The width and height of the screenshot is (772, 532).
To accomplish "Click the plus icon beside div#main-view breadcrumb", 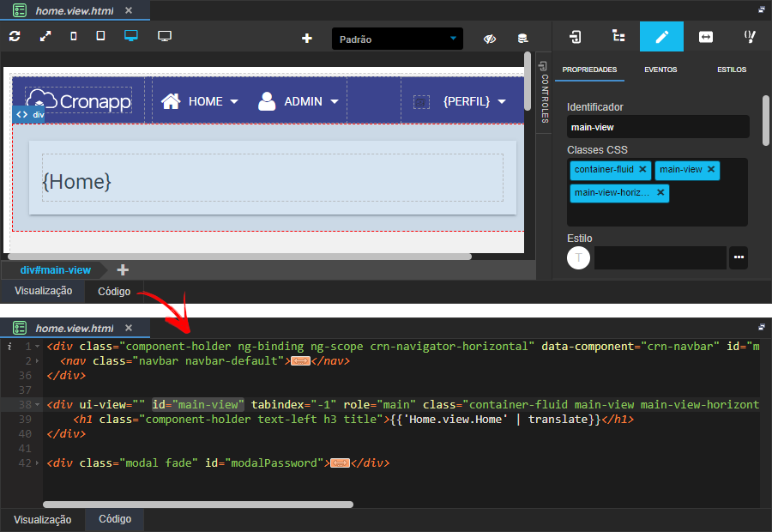I will pos(123,270).
